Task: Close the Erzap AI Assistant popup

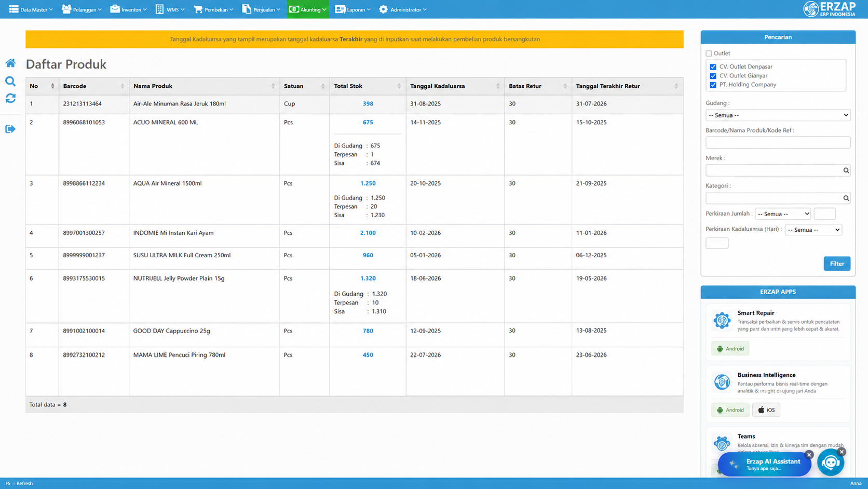Action: click(809, 455)
